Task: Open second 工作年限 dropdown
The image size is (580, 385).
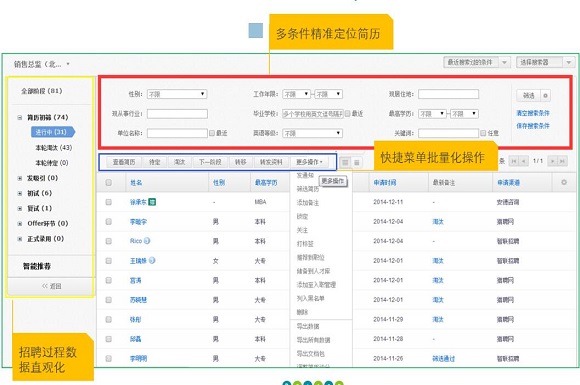Action: [328, 94]
